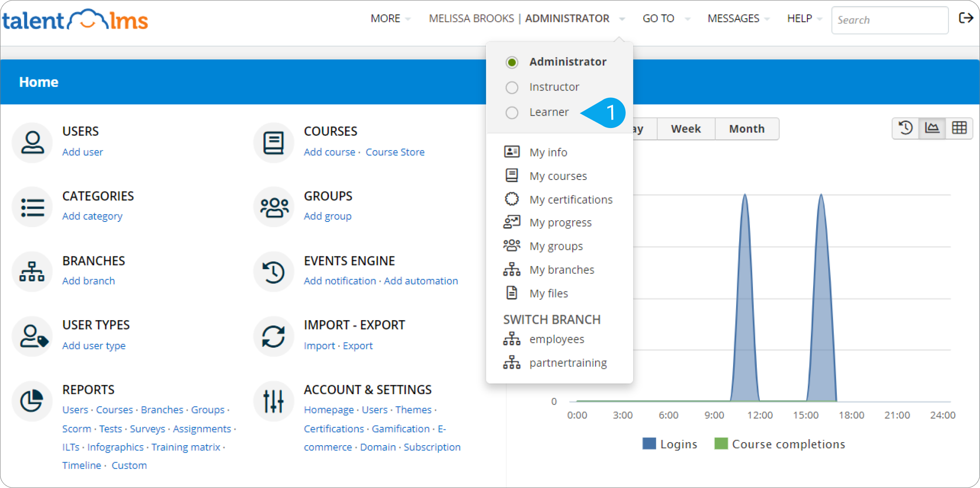This screenshot has width=980, height=488.
Task: Click inside the Search field
Action: (x=890, y=20)
